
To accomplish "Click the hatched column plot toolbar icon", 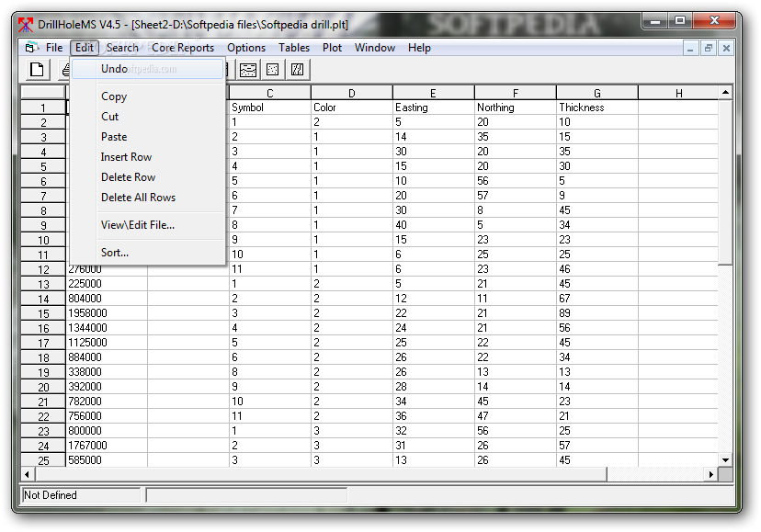I will pos(298,70).
